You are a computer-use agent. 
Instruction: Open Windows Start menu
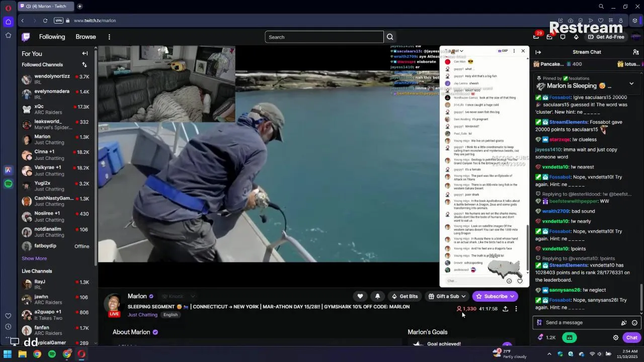click(x=8, y=354)
